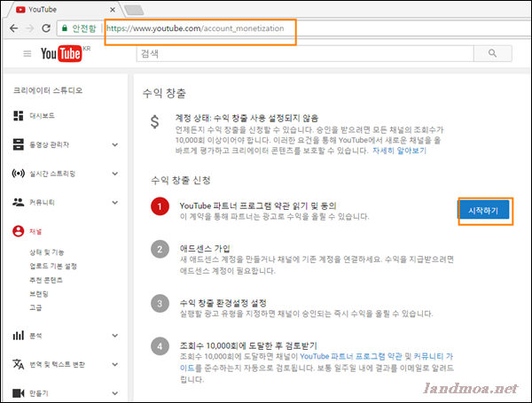Expand the 커뮤니티 chevron
Image resolution: width=532 pixels, height=403 pixels.
point(115,203)
